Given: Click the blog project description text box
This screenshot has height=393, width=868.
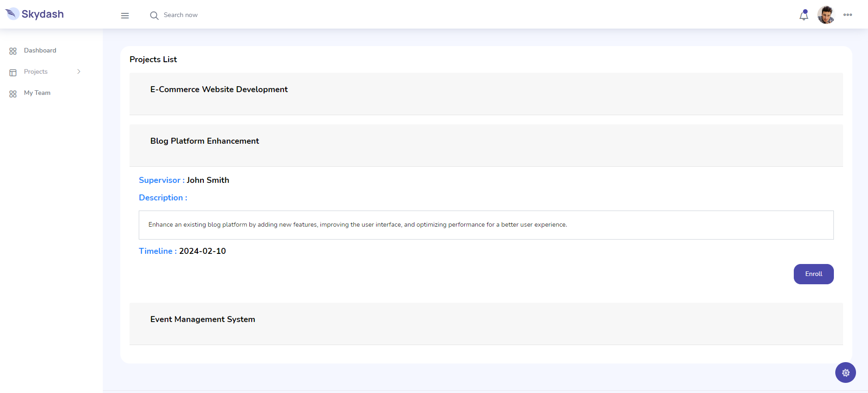Looking at the screenshot, I should tap(486, 225).
